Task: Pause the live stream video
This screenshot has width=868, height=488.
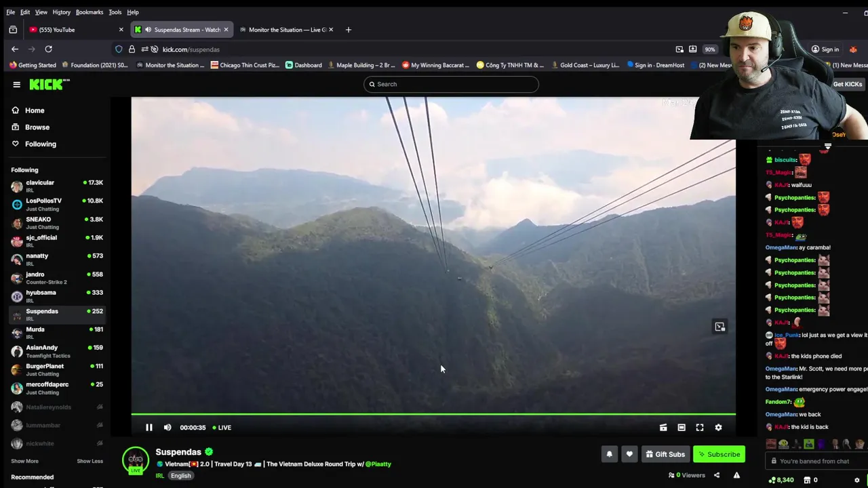Action: (x=149, y=428)
